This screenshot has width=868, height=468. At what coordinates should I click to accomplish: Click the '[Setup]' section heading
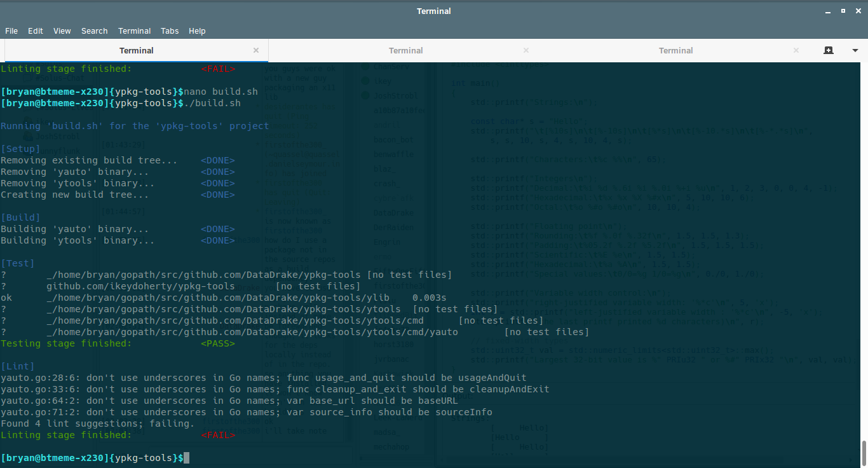pos(20,149)
